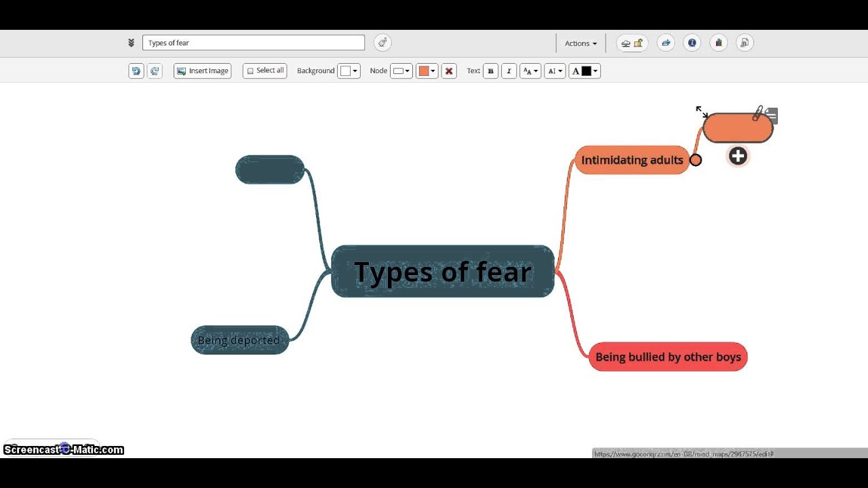Click the round pin icon beside title
Screen dimensions: 868x488
coord(382,43)
